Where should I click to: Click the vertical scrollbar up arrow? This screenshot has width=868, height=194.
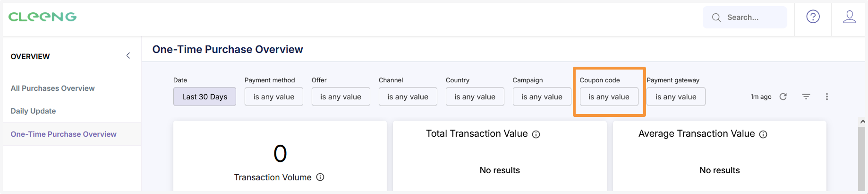point(862,122)
